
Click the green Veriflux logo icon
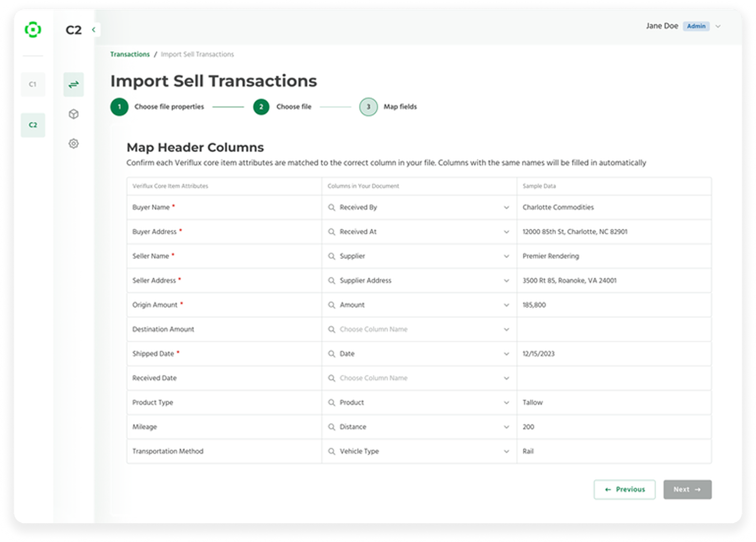pos(33,30)
